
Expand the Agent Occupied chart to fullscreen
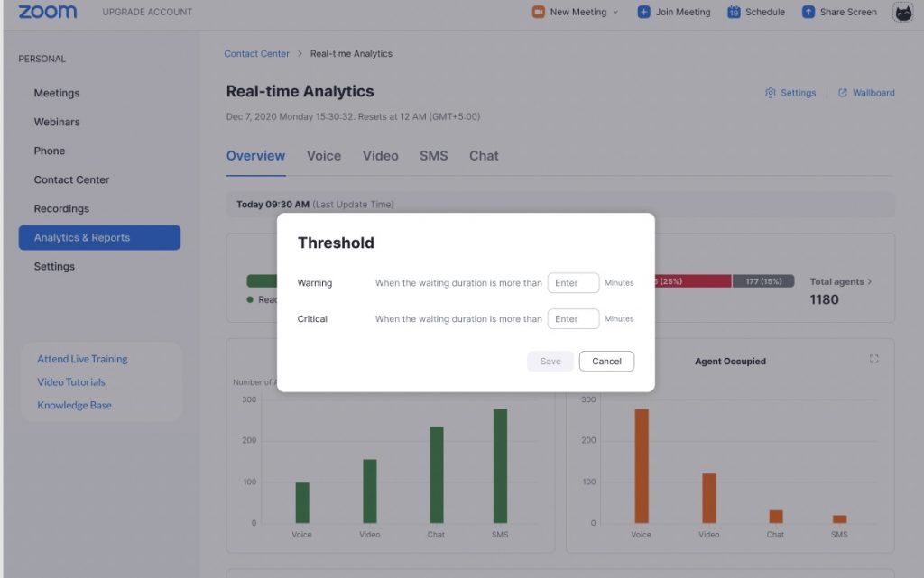(873, 358)
